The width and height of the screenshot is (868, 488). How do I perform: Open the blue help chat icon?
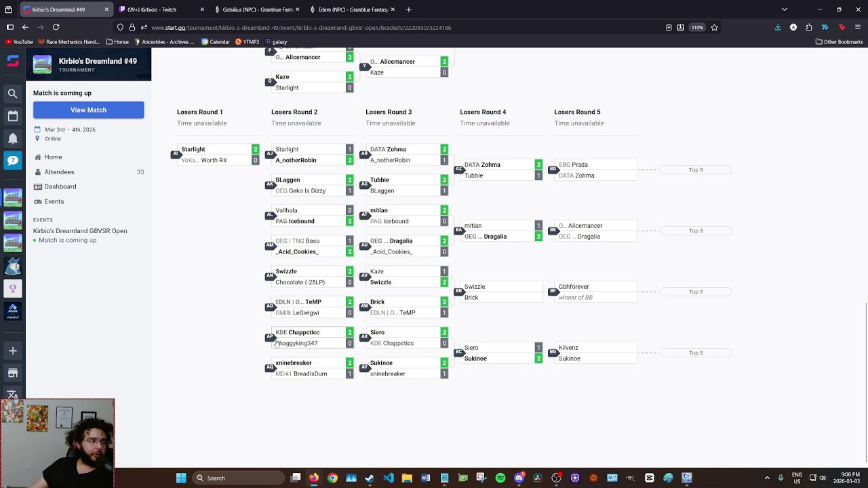click(12, 161)
